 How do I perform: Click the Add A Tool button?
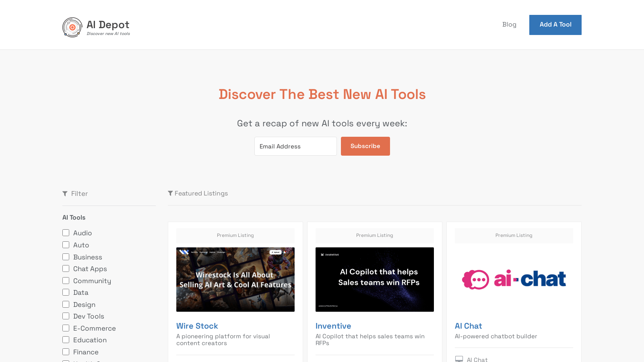click(x=555, y=25)
